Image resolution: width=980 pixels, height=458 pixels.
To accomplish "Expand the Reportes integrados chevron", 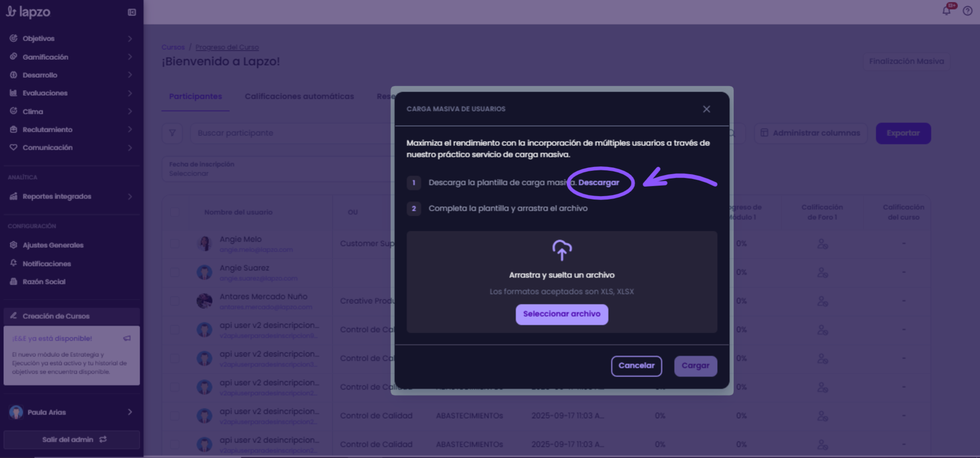I will pos(130,196).
